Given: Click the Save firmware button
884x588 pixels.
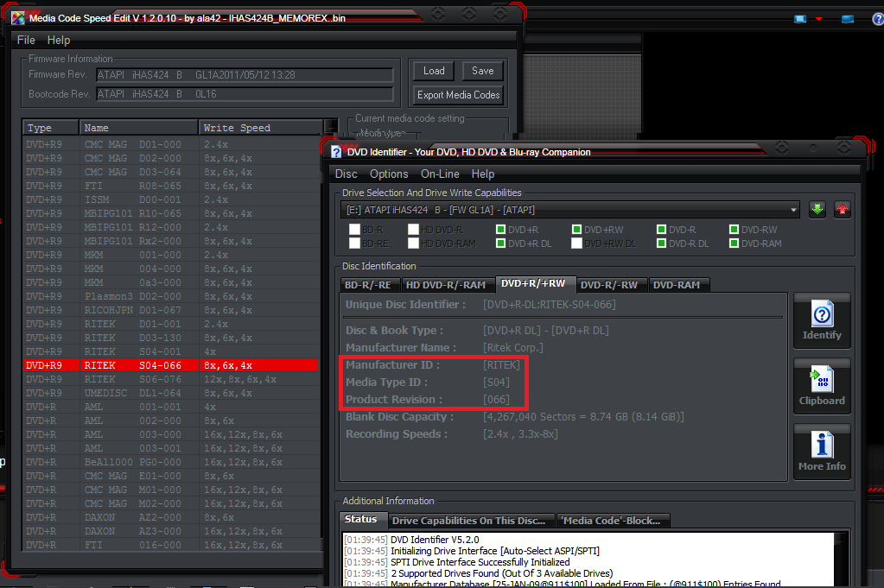Looking at the screenshot, I should coord(482,71).
